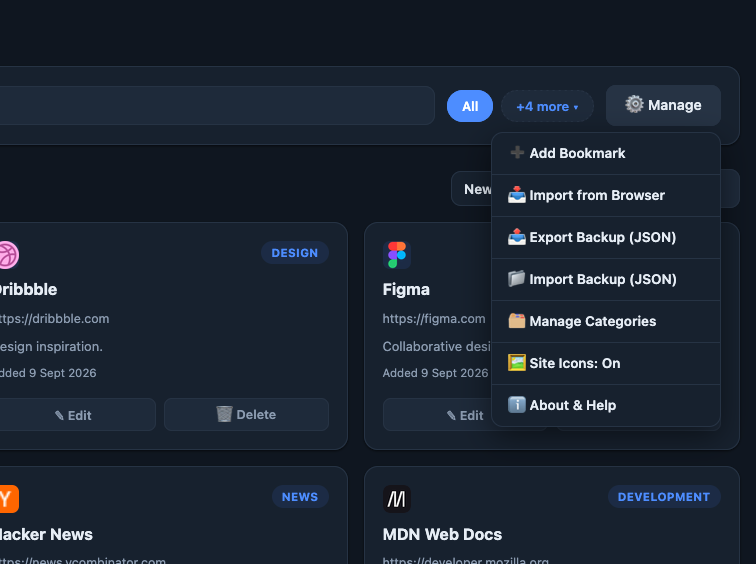Viewport: 756px width, 564px height.
Task: Click the Figma card title
Action: tap(406, 290)
